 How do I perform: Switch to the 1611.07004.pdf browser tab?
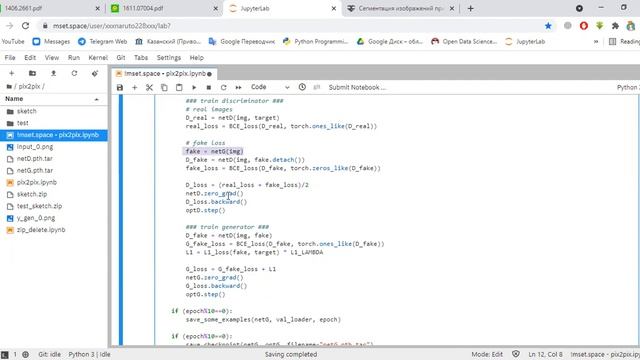tap(163, 8)
